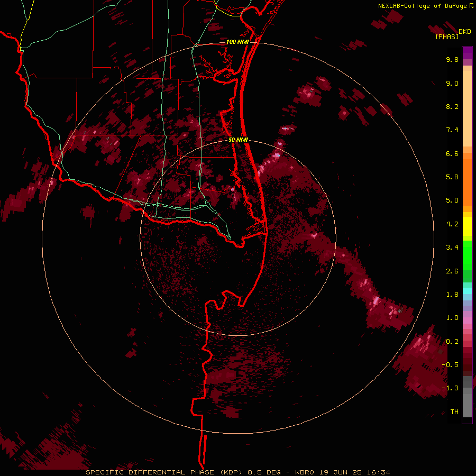This screenshot has height=476, width=476.
Task: Click the [PHAS] units label
Action: [447, 37]
